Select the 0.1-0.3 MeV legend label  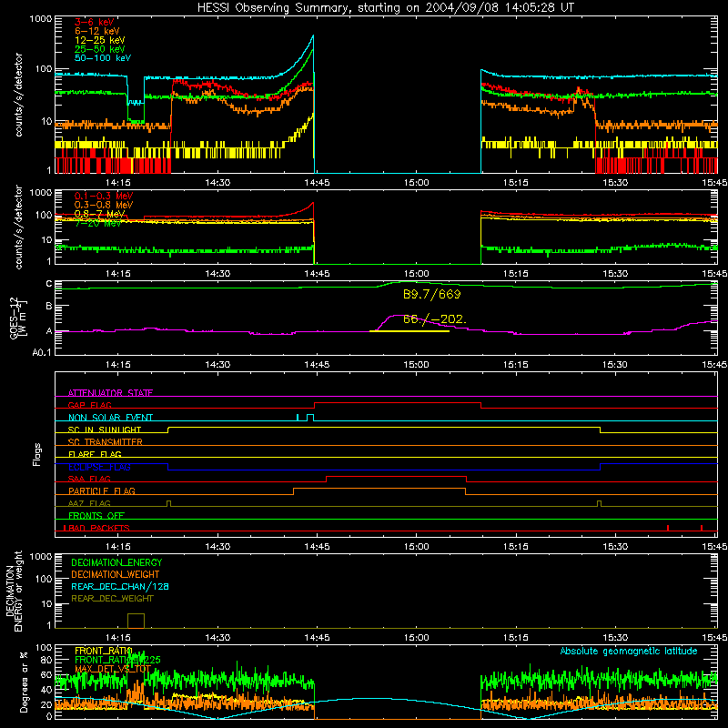pos(104,196)
